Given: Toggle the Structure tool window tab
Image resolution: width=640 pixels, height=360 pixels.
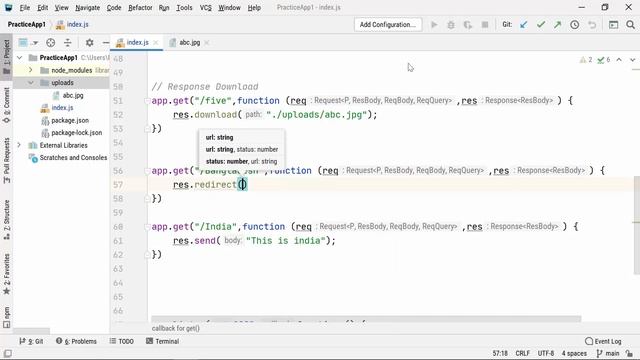Looking at the screenshot, I should click(x=7, y=220).
